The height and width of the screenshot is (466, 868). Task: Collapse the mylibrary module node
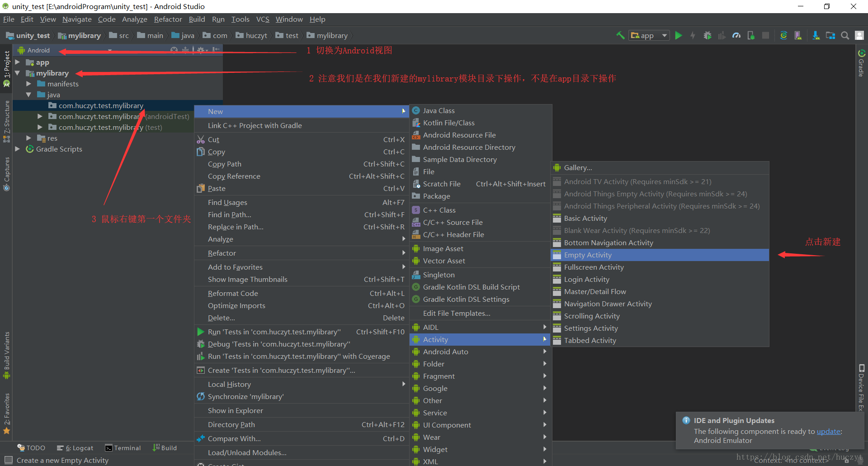coord(18,73)
